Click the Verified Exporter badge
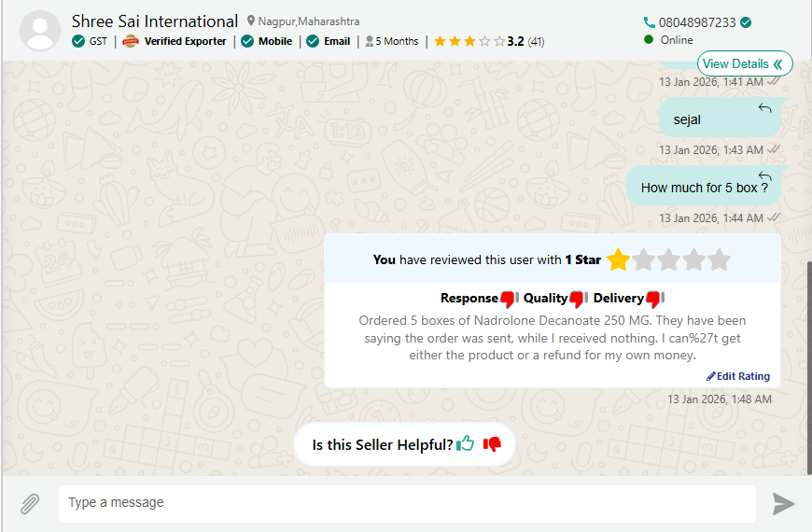This screenshot has height=532, width=812. tap(175, 41)
